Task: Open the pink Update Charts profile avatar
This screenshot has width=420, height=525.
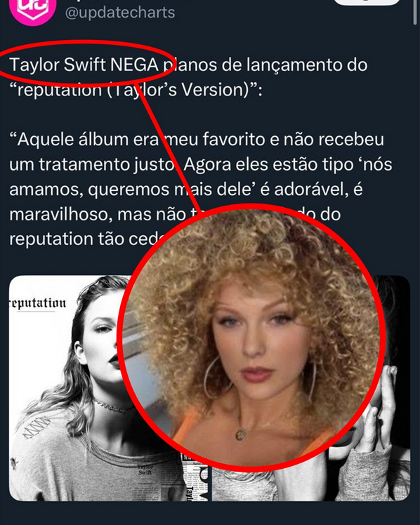Action: (32, 9)
